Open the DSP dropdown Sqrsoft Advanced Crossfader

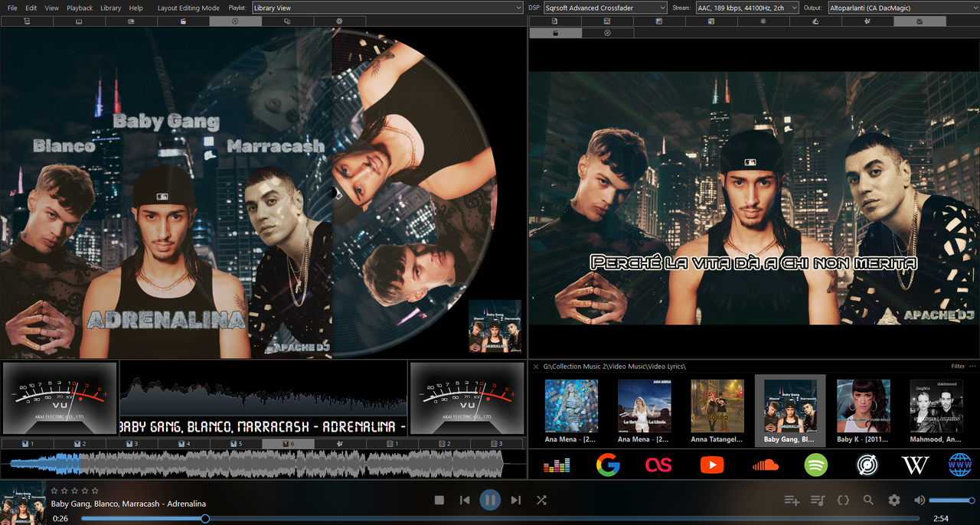(605, 8)
